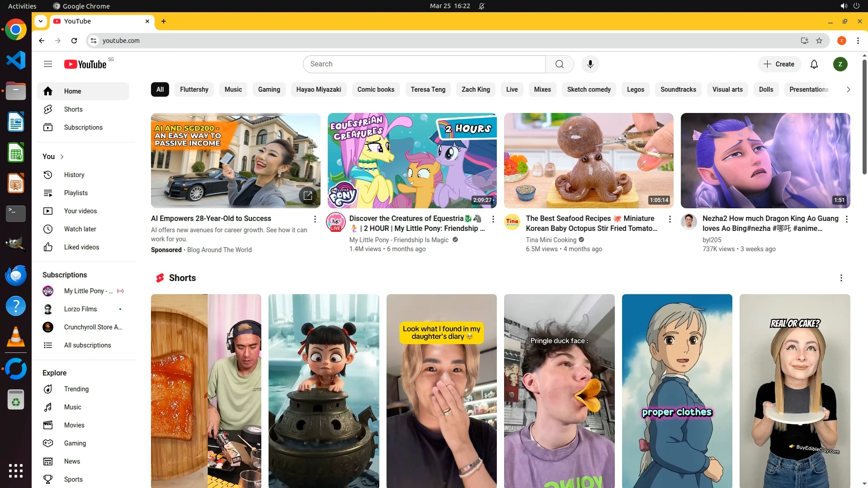Open Shorts in the sidebar

(73, 109)
